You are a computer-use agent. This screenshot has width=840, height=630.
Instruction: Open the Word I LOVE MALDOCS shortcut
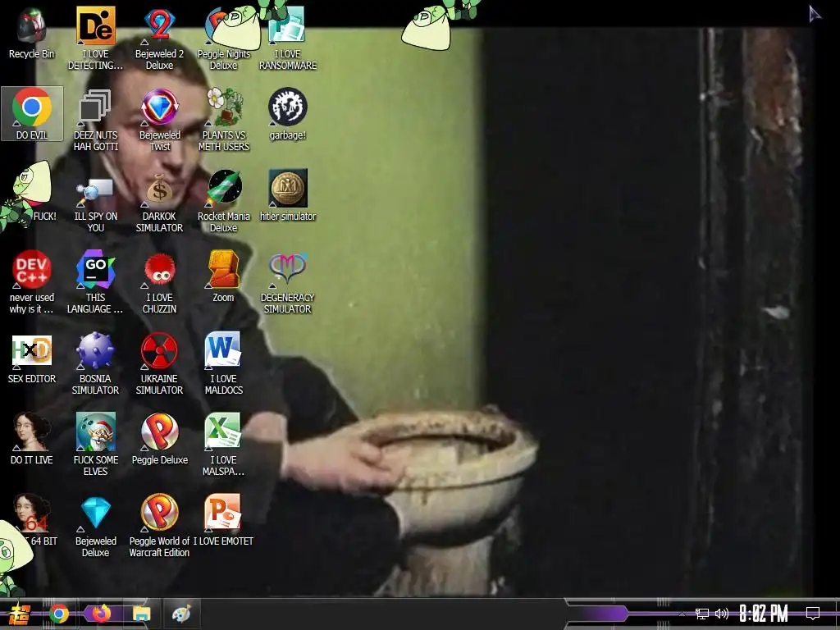tap(223, 363)
